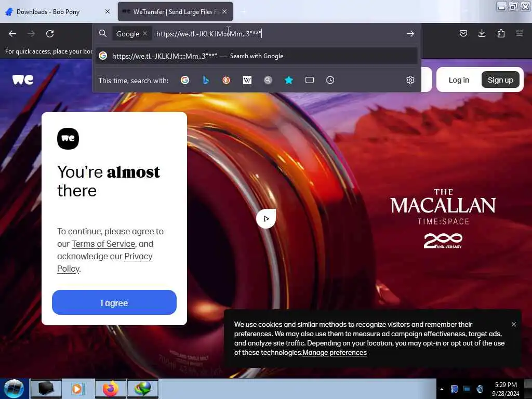The image size is (532, 399).
Task: Open The Macallan Time:Space advertisement
Action: (443, 219)
